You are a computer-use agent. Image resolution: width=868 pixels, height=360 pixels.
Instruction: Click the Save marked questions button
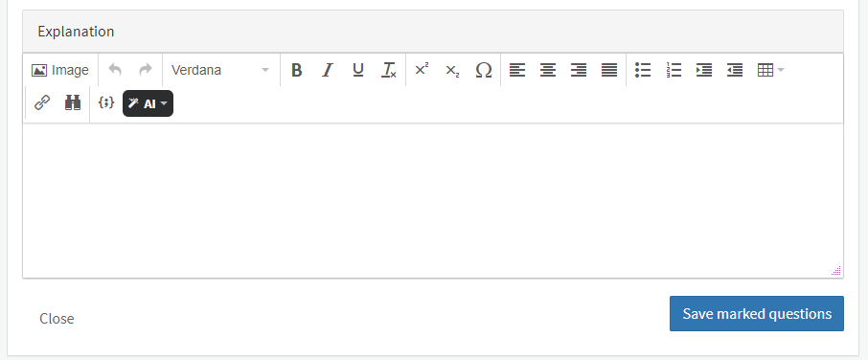pos(757,313)
